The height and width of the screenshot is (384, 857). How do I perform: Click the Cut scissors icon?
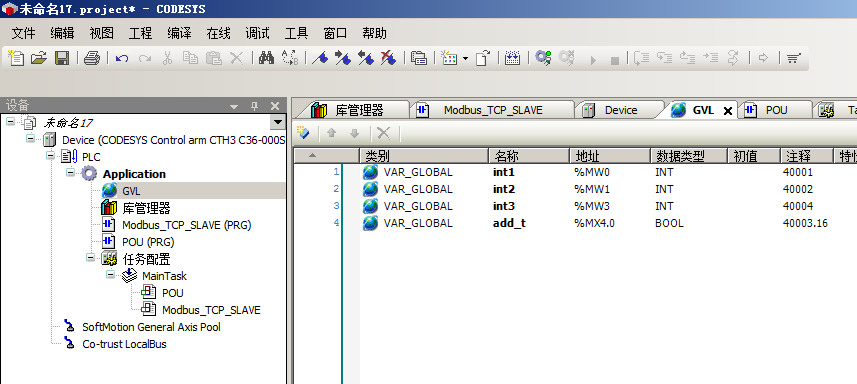(x=167, y=58)
